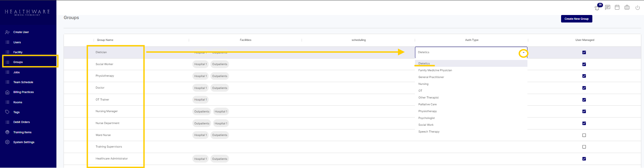The height and width of the screenshot is (168, 644).
Task: Click the briefcase icon in header
Action: (x=627, y=7)
